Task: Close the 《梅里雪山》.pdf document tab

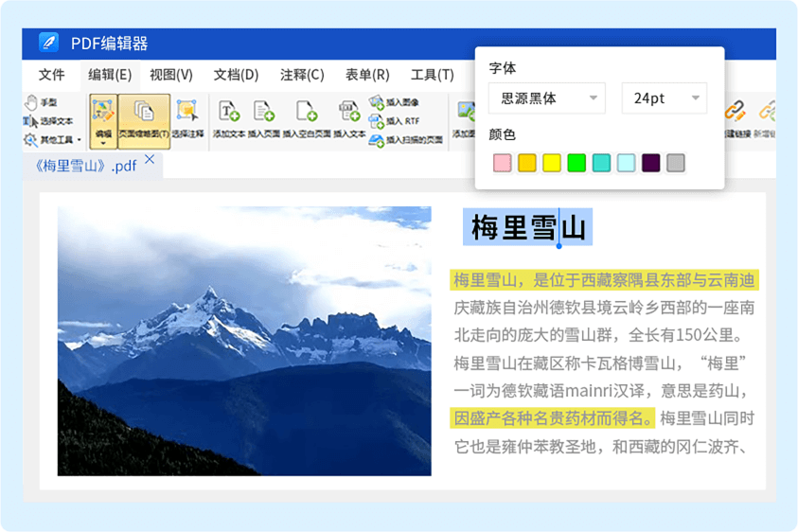Action: 150,163
